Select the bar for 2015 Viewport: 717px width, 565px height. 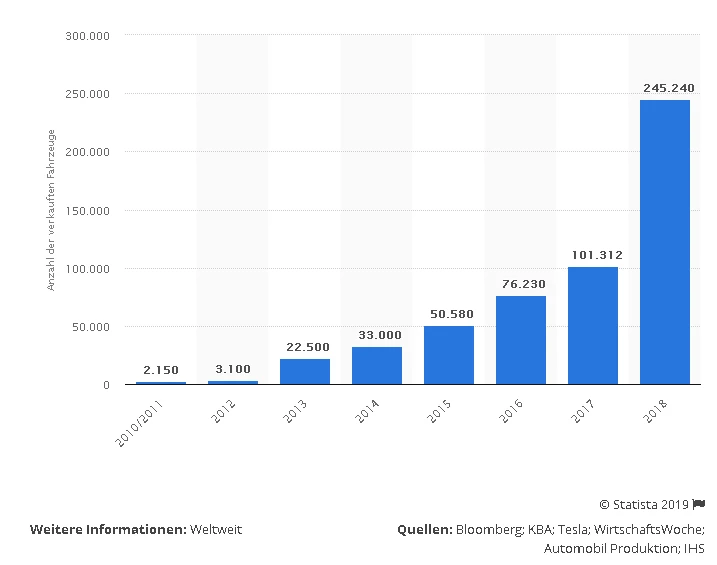(449, 355)
